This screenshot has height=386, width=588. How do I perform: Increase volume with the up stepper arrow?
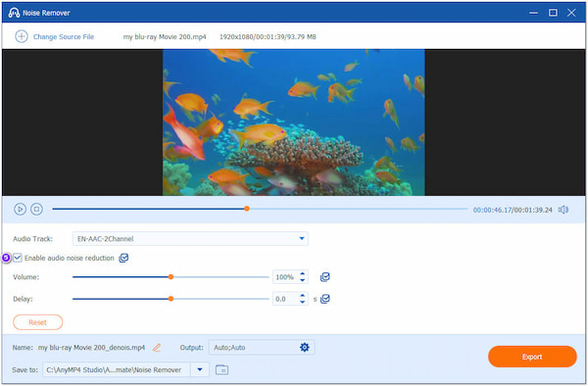coord(302,274)
